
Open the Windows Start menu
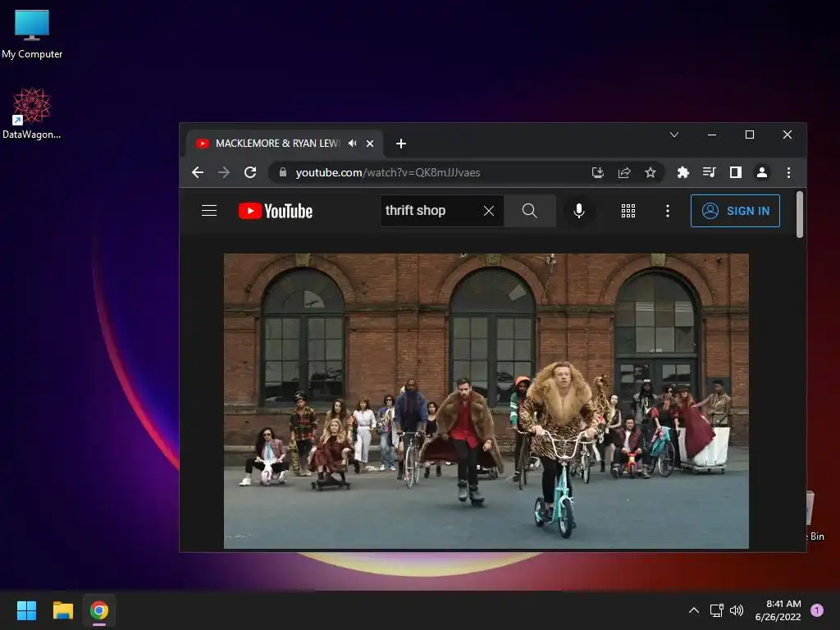(26, 610)
